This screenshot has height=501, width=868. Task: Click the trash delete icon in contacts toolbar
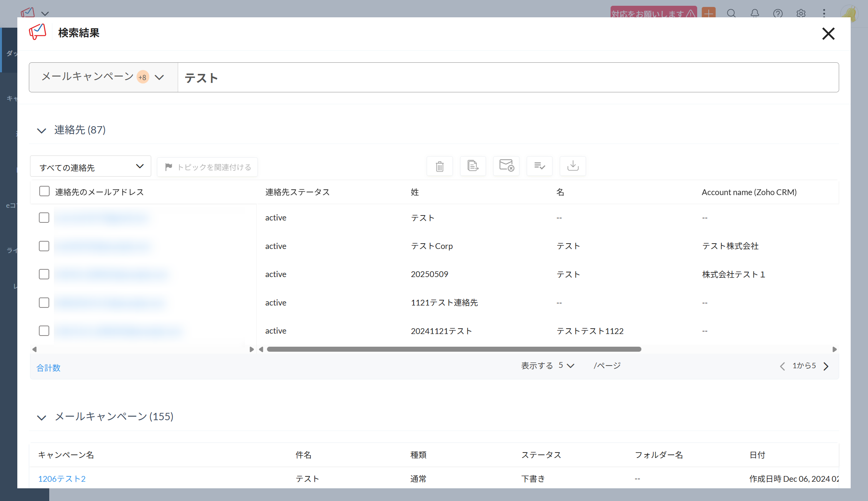point(439,166)
